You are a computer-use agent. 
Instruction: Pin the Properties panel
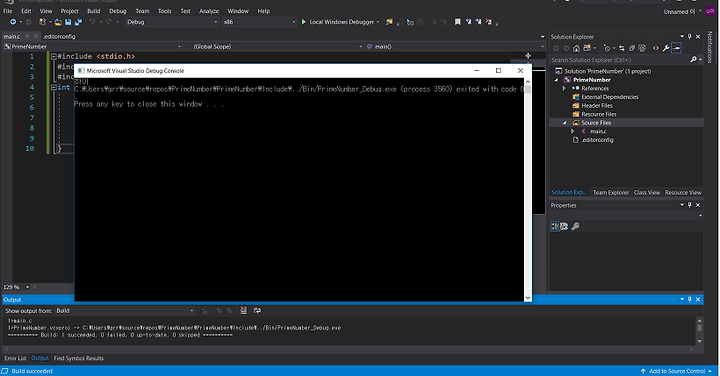coord(690,205)
